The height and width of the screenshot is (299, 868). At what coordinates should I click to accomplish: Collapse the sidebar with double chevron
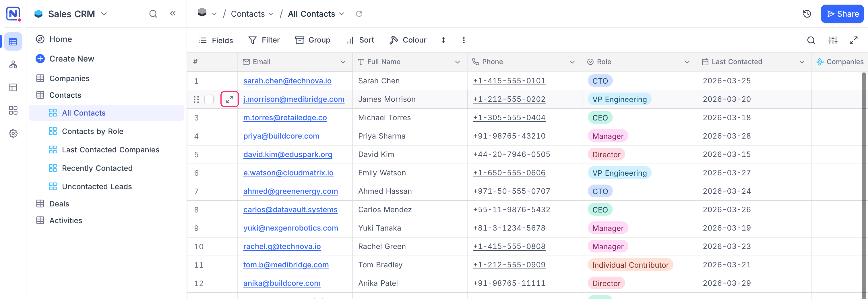coord(173,14)
